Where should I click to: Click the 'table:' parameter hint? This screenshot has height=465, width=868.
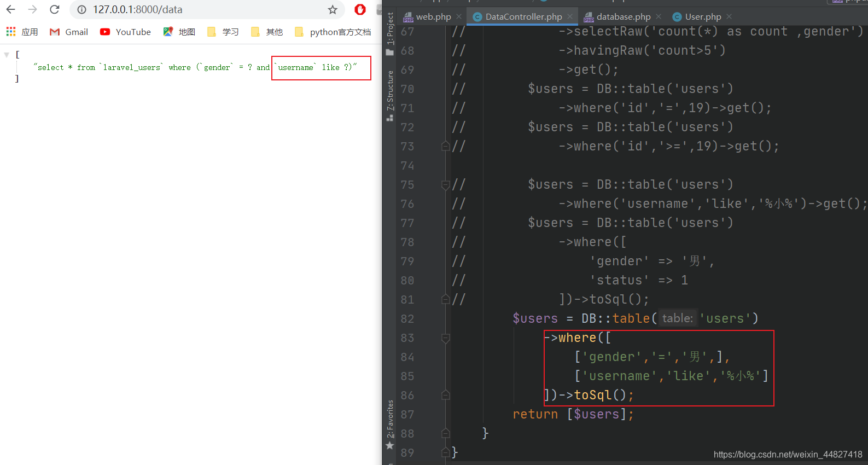(677, 318)
